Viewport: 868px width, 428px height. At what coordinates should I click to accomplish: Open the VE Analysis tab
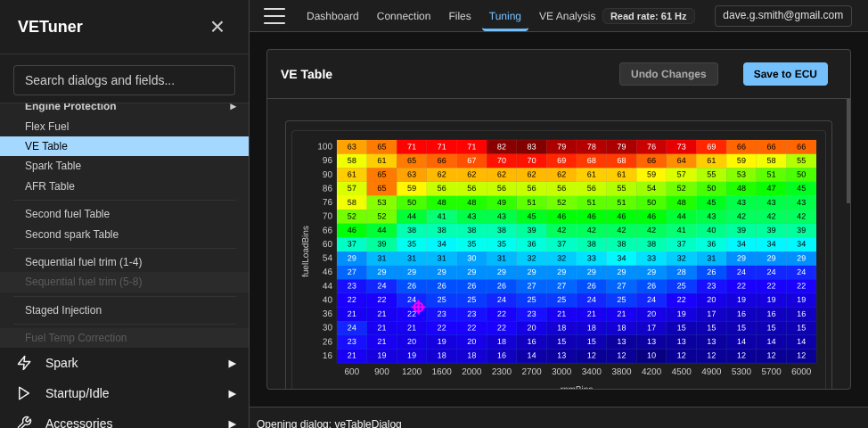coord(567,16)
